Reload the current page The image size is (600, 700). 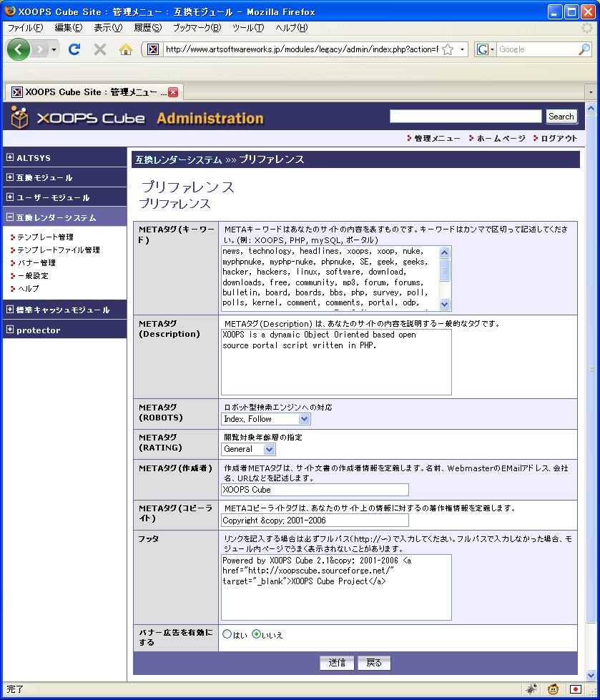(x=74, y=49)
